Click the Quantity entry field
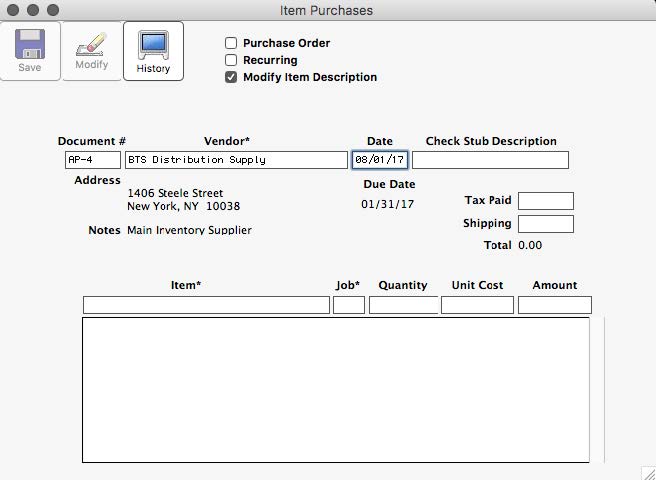The image size is (656, 480). coord(403,305)
